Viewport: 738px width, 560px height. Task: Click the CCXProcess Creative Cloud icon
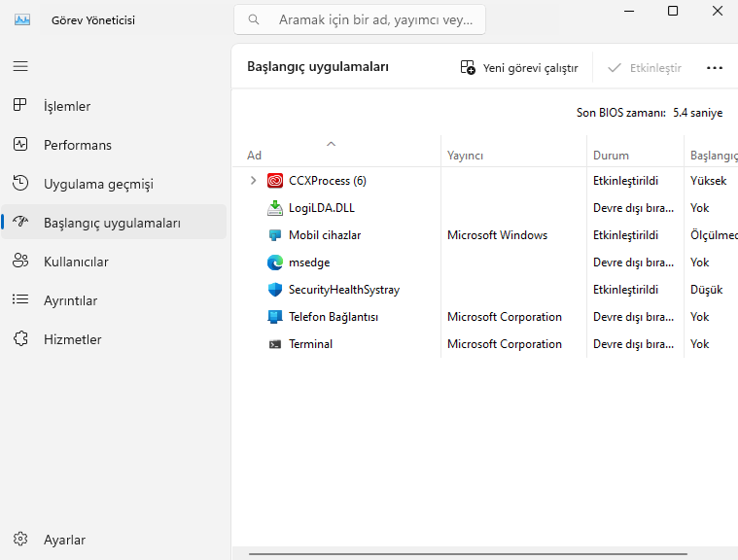click(275, 181)
